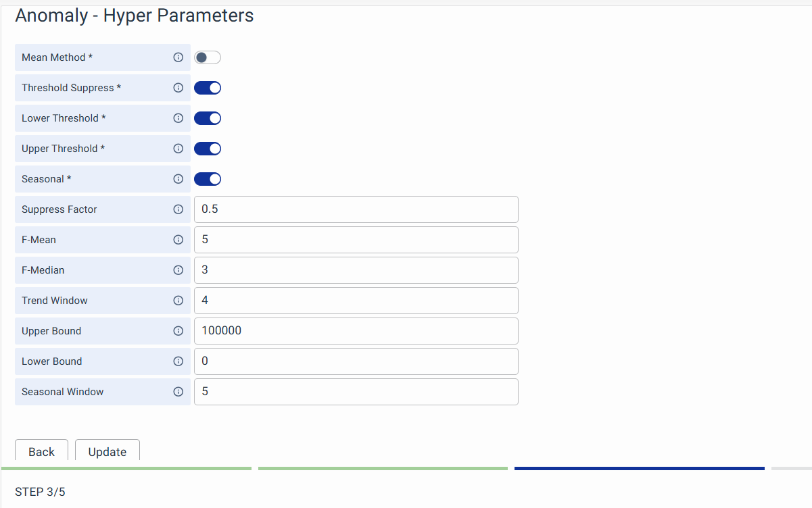Image resolution: width=812 pixels, height=508 pixels.
Task: Turn off Lower Threshold switch
Action: (208, 118)
